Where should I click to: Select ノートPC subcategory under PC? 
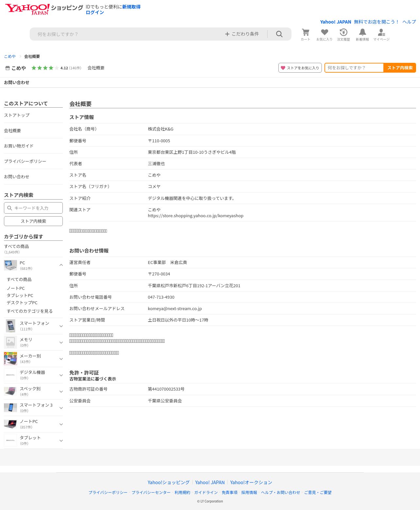coord(16,288)
